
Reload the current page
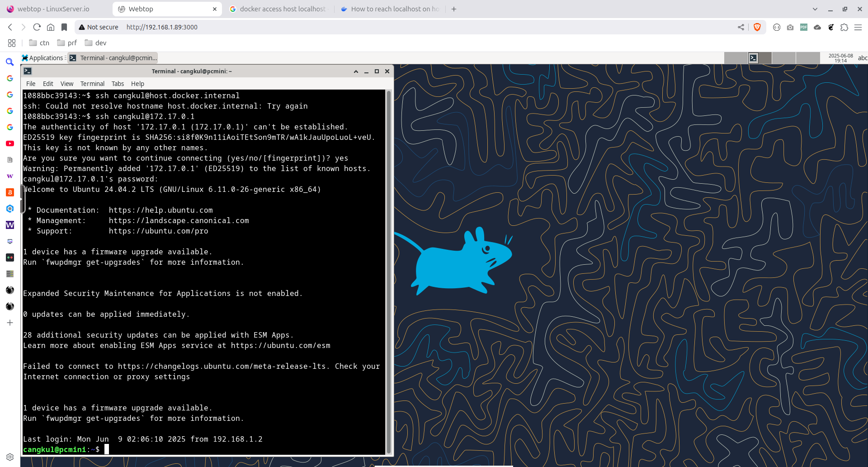[x=37, y=27]
